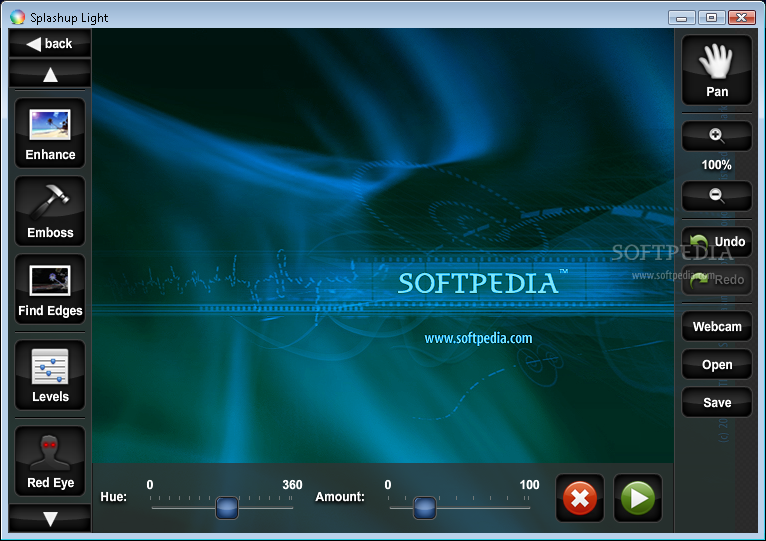This screenshot has height=541, width=766.
Task: Move the effects list down with the down arrow
Action: pyautogui.click(x=50, y=519)
